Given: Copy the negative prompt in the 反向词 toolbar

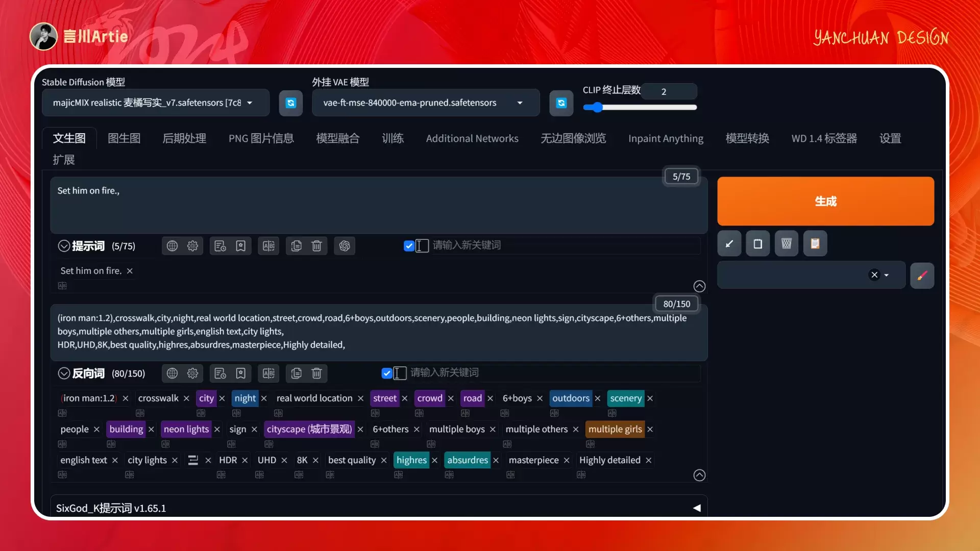Looking at the screenshot, I should (x=297, y=373).
